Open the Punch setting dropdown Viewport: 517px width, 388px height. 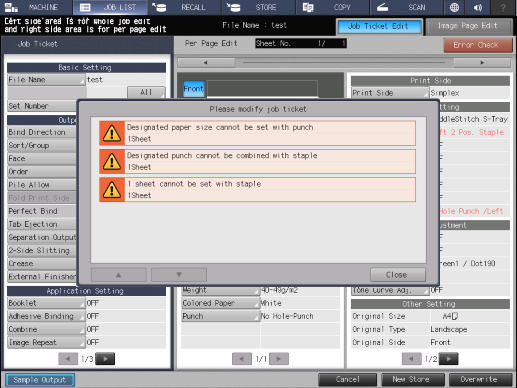click(x=220, y=316)
